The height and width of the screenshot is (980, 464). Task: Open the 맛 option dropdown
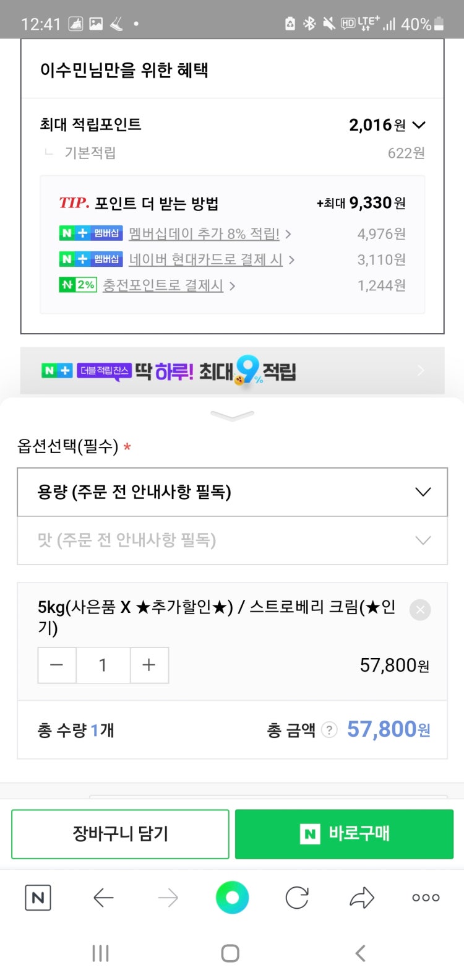point(232,540)
